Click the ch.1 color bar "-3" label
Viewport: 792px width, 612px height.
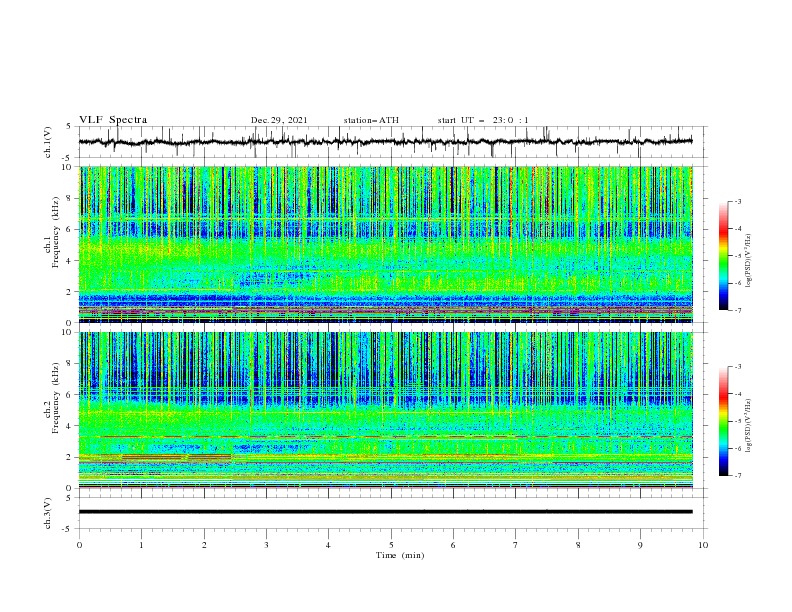[x=737, y=201]
